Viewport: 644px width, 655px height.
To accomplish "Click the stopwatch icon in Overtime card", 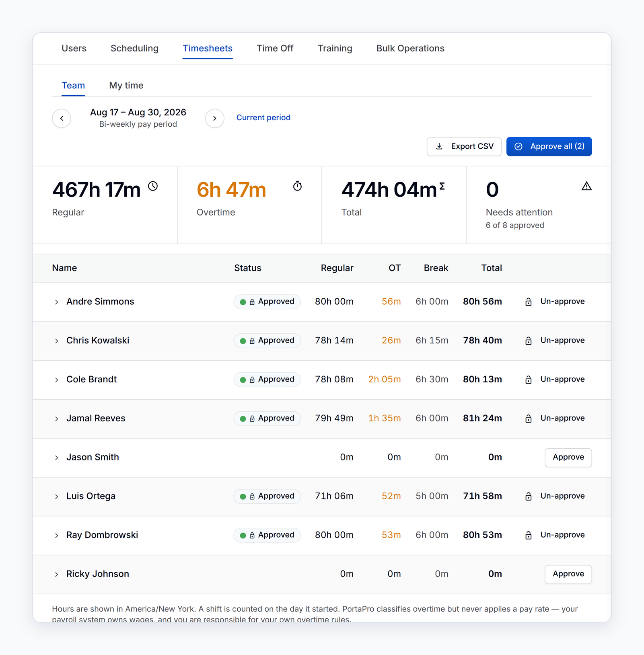I will point(297,186).
